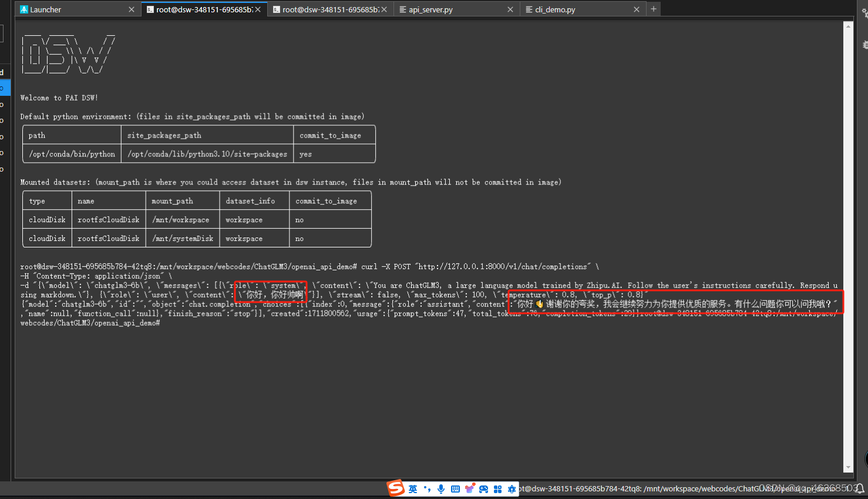Viewport: 868px width, 499px height.
Task: Open the second, inactive root@dsw terminal tab
Action: (x=330, y=9)
